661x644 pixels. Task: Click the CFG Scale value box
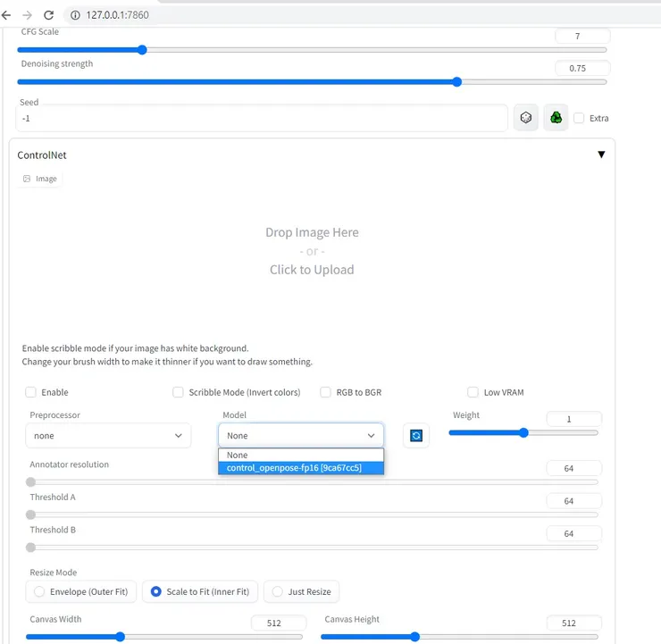pos(582,37)
